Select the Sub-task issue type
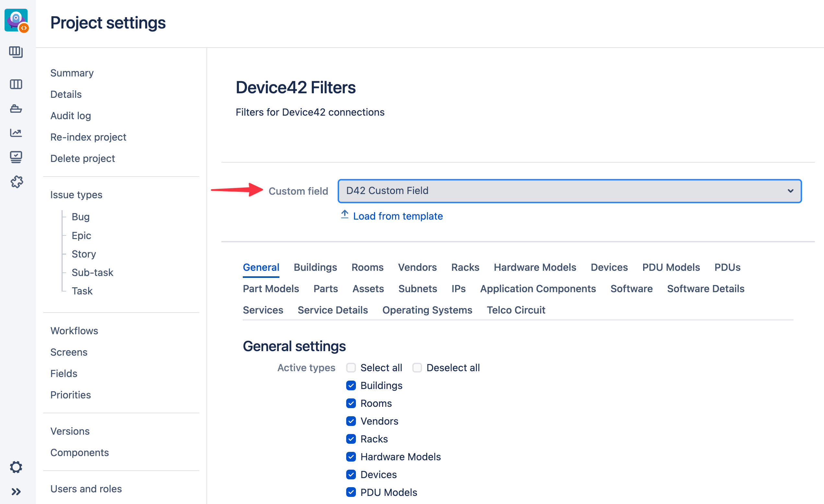The width and height of the screenshot is (824, 504). [92, 272]
